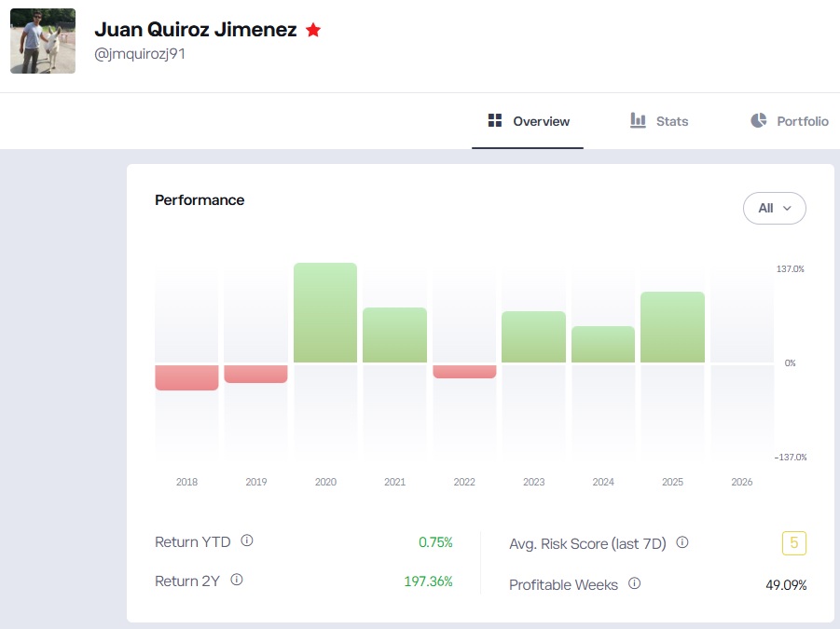Click the 0.75% Return YTD value
840x629 pixels.
click(x=435, y=541)
